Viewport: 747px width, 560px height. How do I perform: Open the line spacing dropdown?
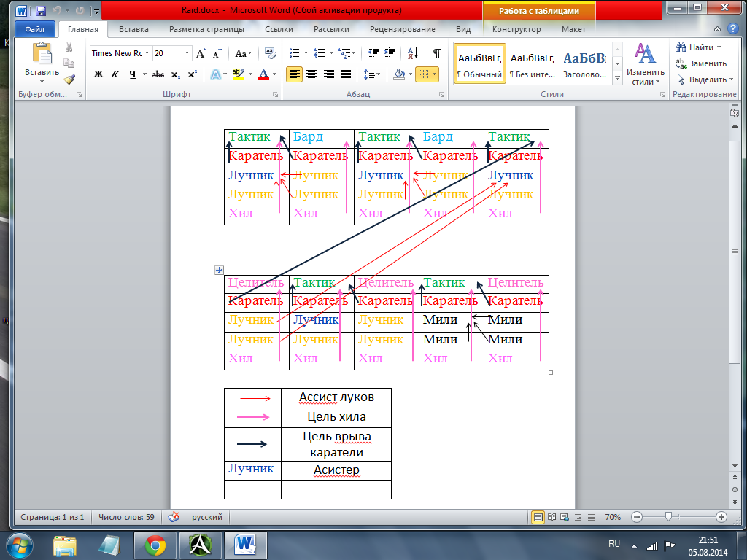(x=372, y=74)
